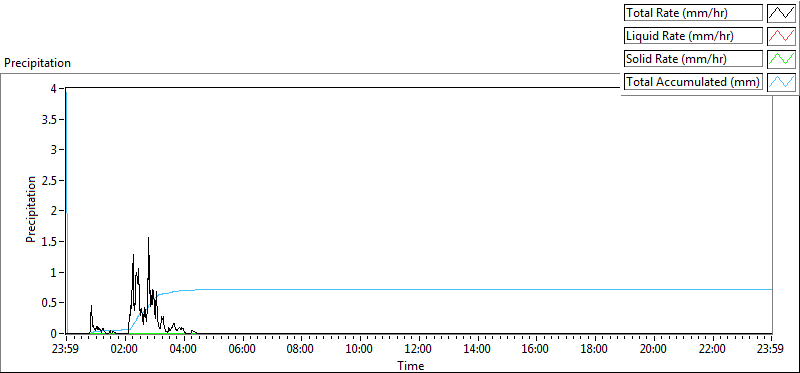Click the Precipitation graph title
This screenshot has height=373, width=800.
click(x=37, y=63)
